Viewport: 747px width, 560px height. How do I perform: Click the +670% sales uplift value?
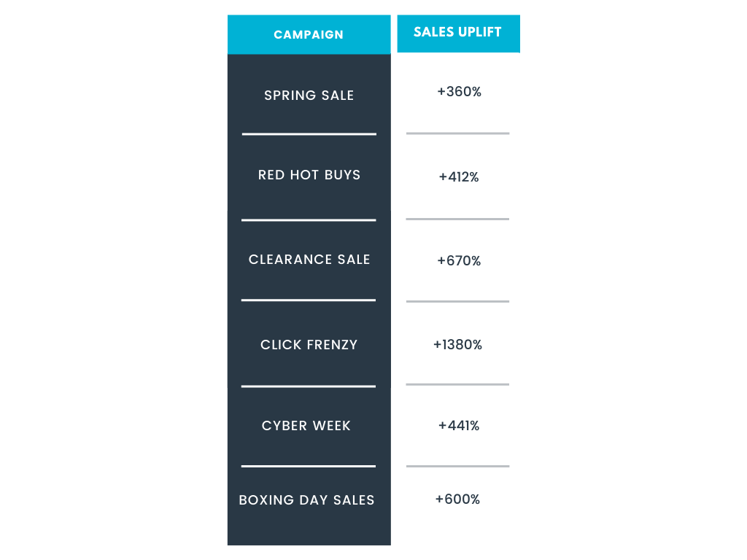point(459,261)
